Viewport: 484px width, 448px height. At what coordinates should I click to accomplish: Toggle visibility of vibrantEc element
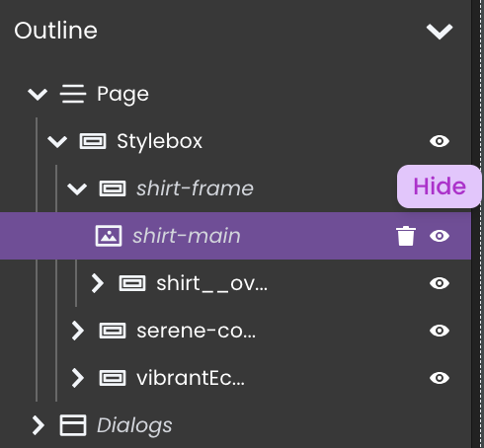point(440,378)
